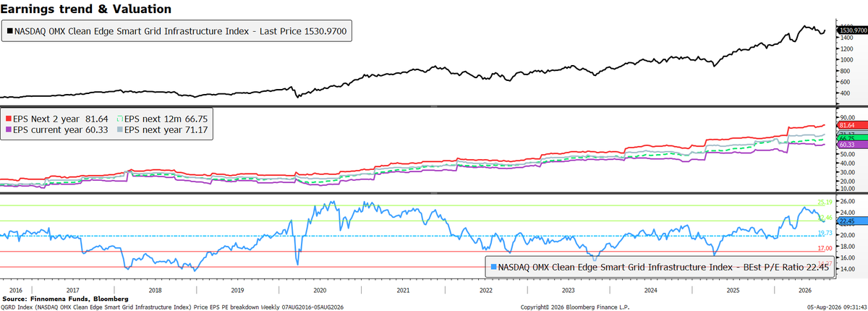Select the Bloomberg Finance L.P. copyright notice
This screenshot has height=311, width=868.
pyautogui.click(x=575, y=307)
